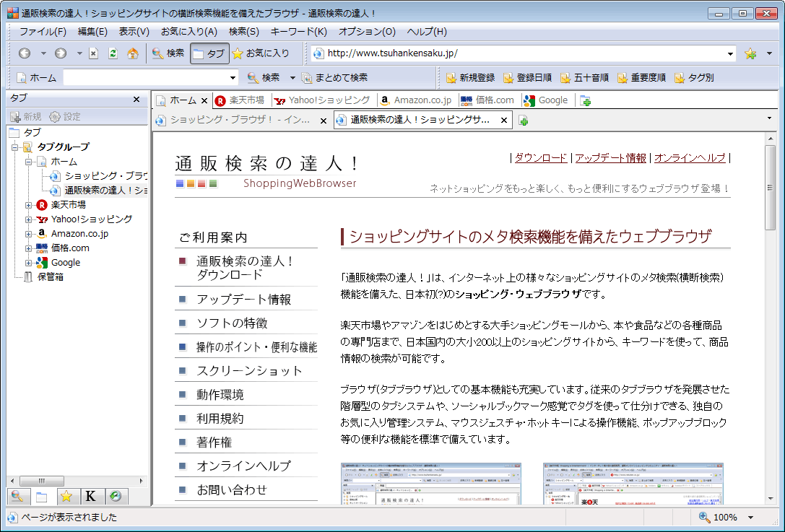Click 新規 in the タブ side panel

25,117
